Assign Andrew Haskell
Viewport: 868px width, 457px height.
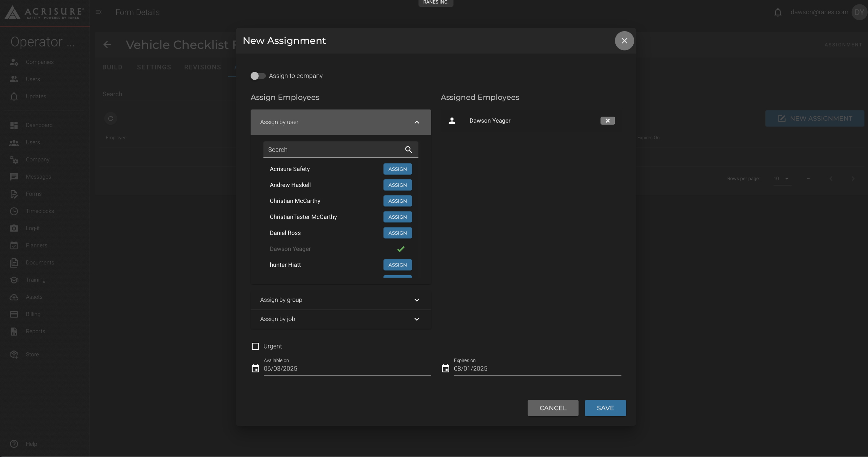pyautogui.click(x=397, y=185)
